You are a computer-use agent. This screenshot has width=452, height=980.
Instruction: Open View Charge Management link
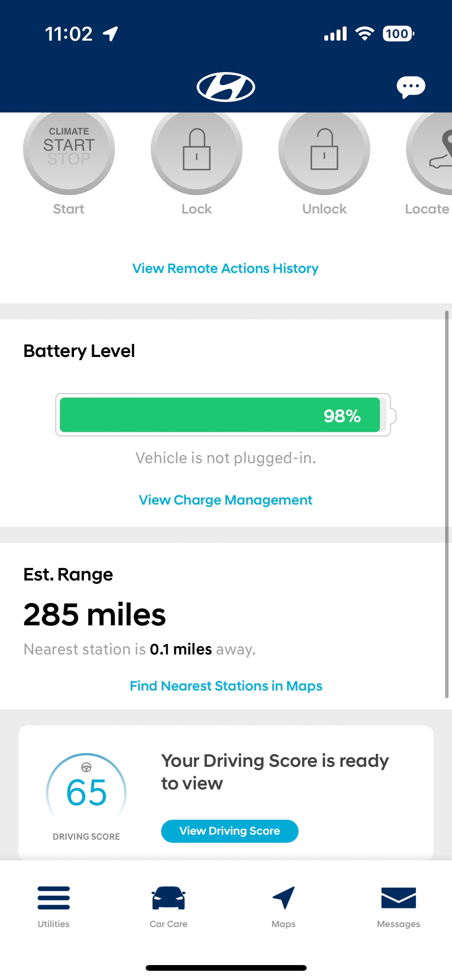(225, 500)
